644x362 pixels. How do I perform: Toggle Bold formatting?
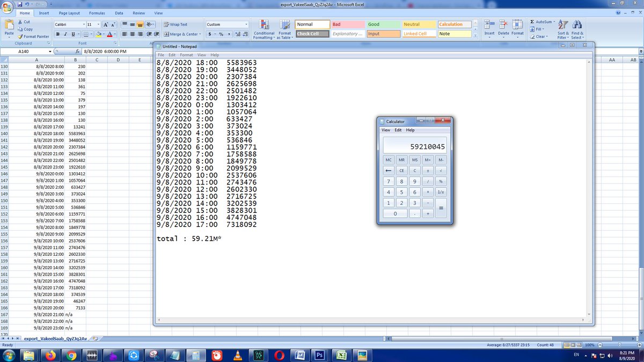pyautogui.click(x=56, y=34)
